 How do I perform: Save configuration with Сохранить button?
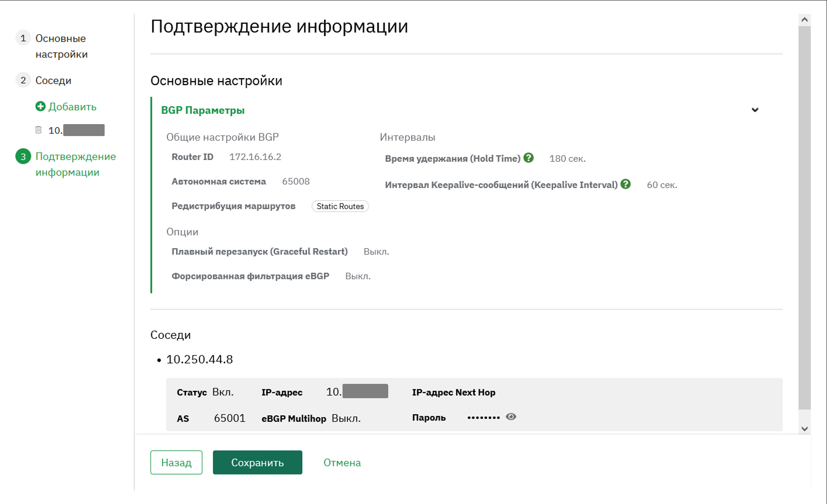coord(257,462)
